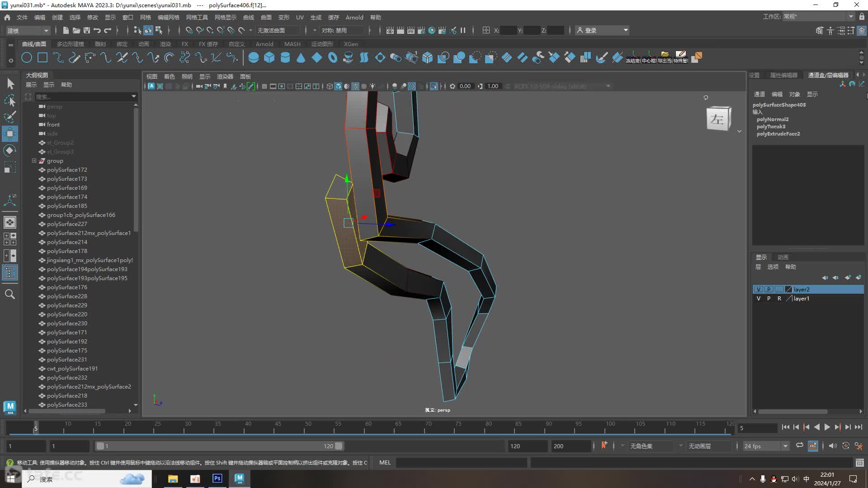This screenshot has height=488, width=868.
Task: Open the 文件 menu
Action: (22, 17)
